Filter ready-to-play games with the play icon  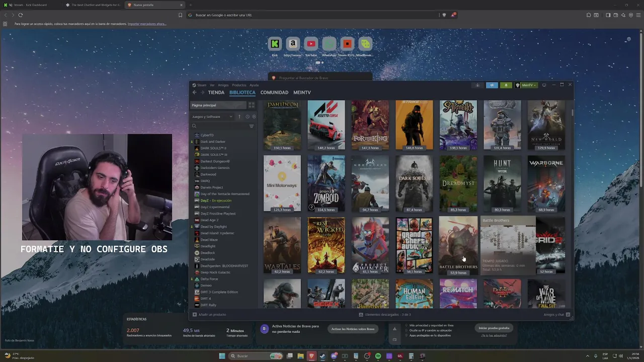click(254, 117)
